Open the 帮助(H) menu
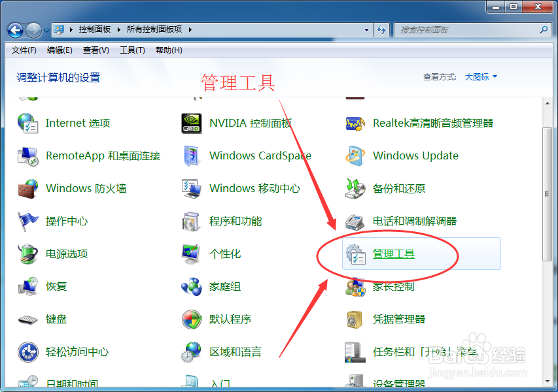The image size is (558, 392). pos(169,50)
